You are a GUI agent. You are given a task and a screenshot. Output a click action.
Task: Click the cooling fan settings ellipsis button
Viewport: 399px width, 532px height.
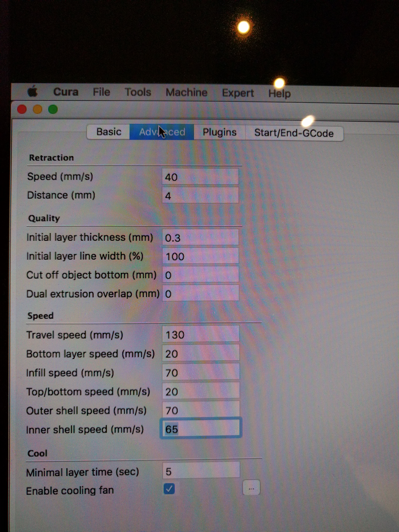[251, 488]
